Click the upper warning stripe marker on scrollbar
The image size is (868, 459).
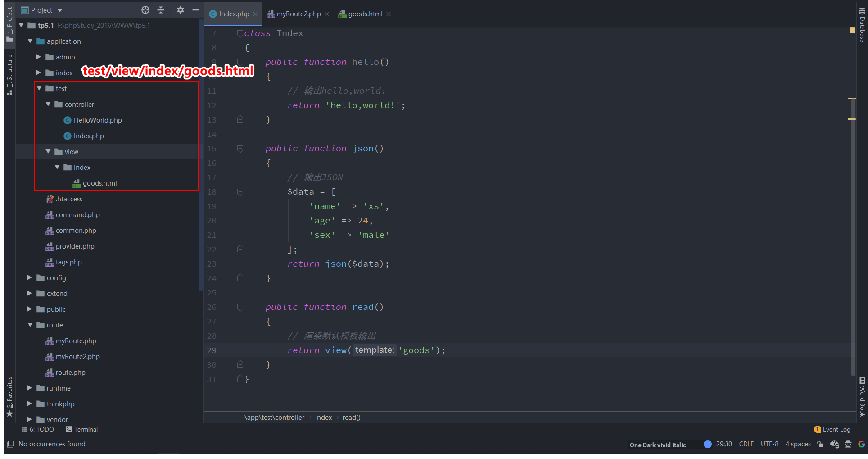[x=852, y=98]
